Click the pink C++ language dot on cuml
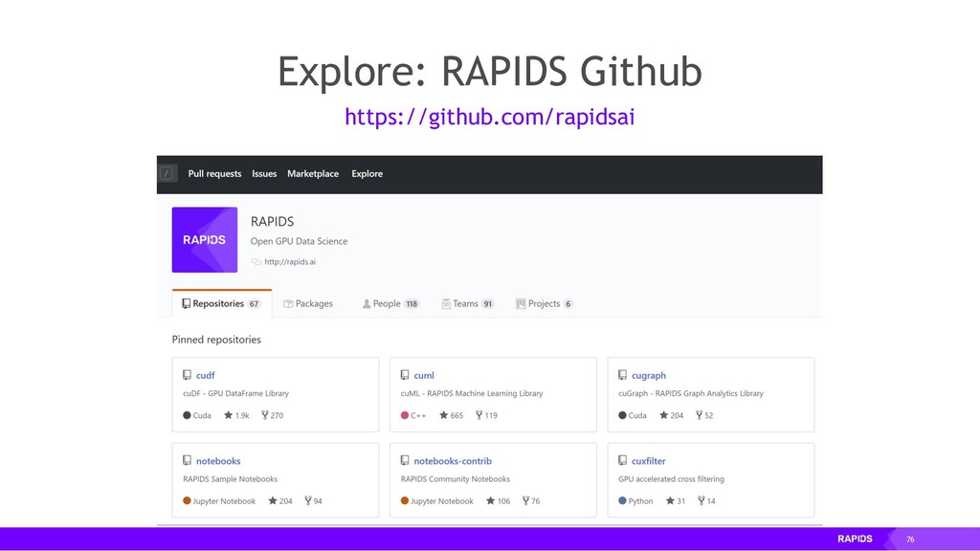980x551 pixels. point(405,415)
